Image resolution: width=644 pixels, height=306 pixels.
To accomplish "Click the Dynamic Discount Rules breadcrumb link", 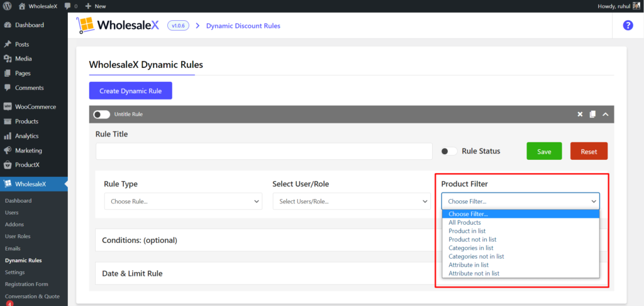I will (243, 25).
